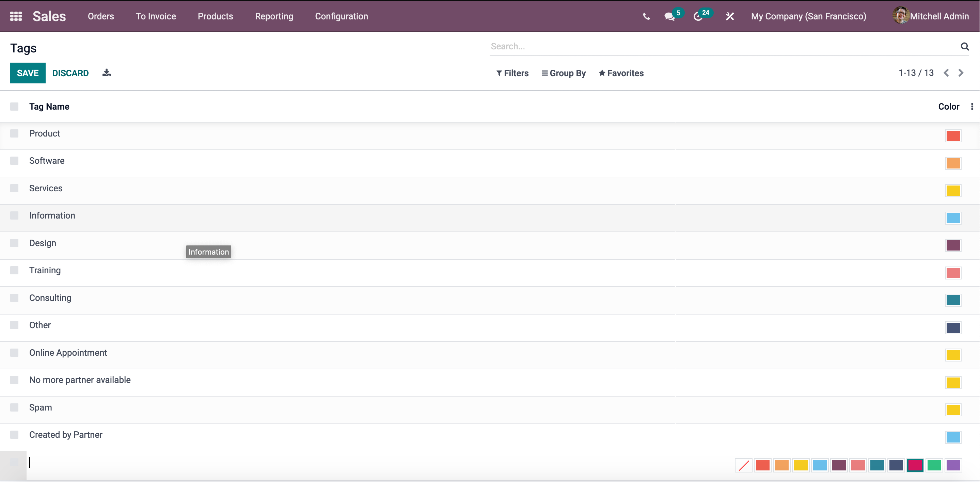Viewport: 980px width, 482px height.
Task: Pick purple in new row palette
Action: (953, 465)
